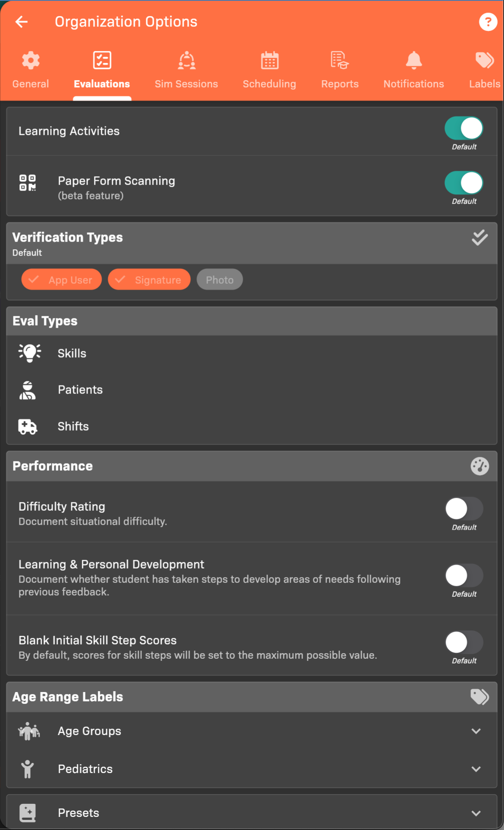This screenshot has height=830, width=504.
Task: Expand the Pediatrics chevron
Action: coord(476,769)
